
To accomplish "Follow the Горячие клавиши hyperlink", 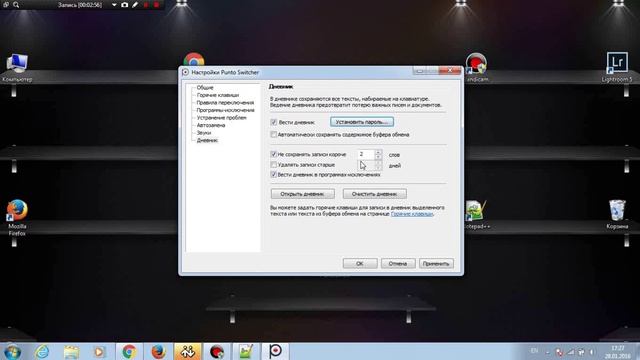I will 412,214.
